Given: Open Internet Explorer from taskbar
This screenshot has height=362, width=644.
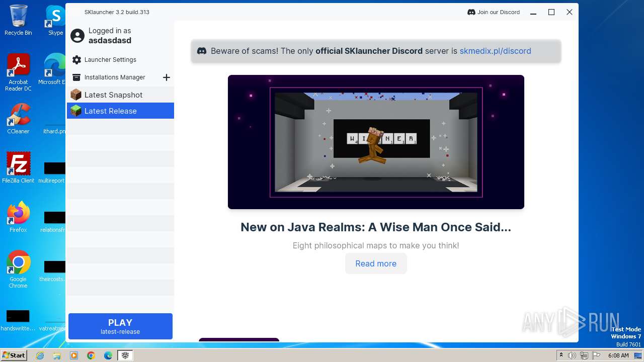Looking at the screenshot, I should coord(40,355).
